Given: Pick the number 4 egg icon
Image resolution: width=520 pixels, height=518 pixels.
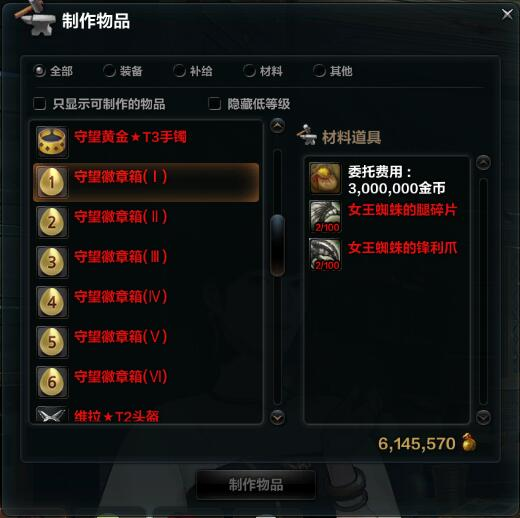Looking at the screenshot, I should coord(52,302).
